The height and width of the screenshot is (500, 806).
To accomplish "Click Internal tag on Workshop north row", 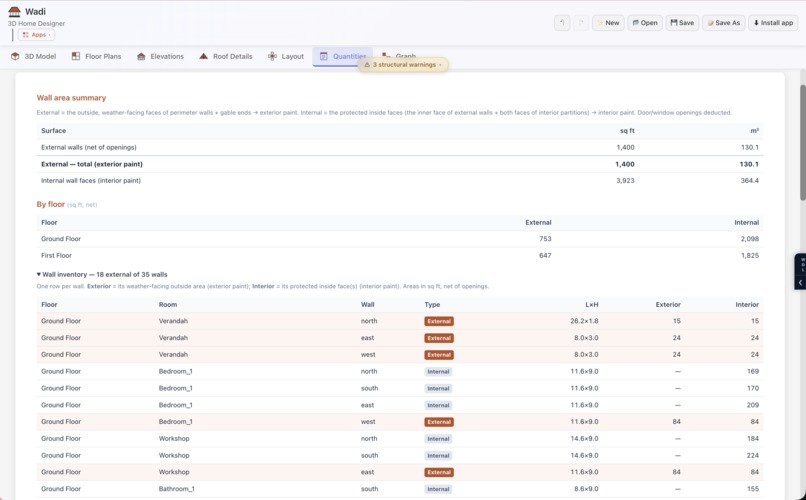I will point(438,439).
